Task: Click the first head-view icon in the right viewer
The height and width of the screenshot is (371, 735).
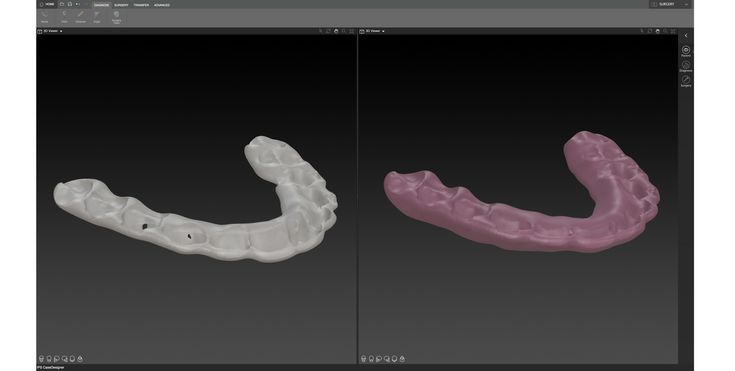Action: [x=363, y=359]
